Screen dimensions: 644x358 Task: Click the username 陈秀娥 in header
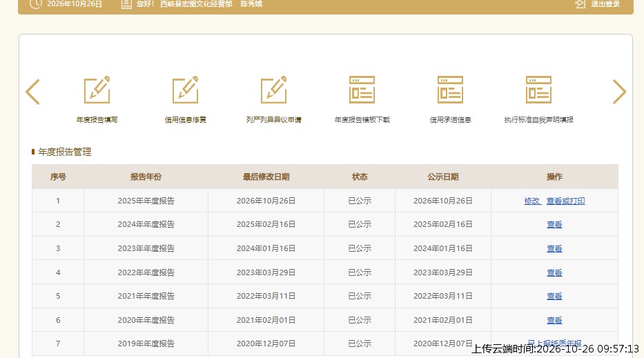pos(251,3)
